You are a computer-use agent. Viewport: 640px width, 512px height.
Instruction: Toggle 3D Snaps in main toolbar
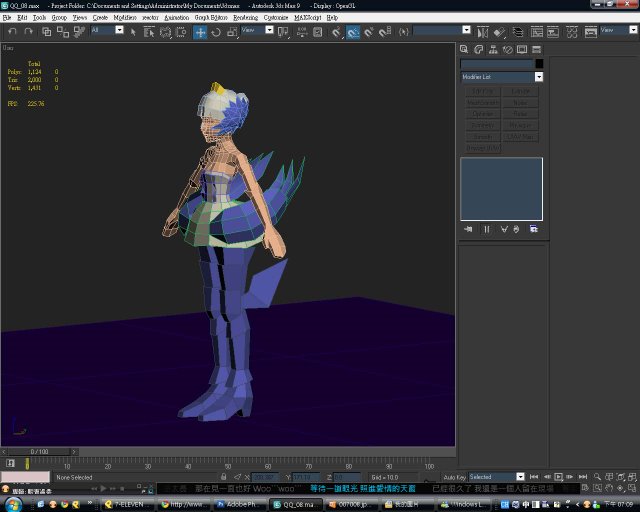pyautogui.click(x=338, y=31)
